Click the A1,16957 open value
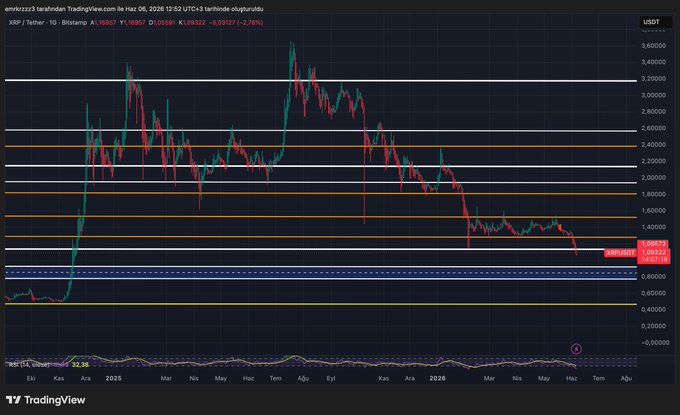 (103, 23)
